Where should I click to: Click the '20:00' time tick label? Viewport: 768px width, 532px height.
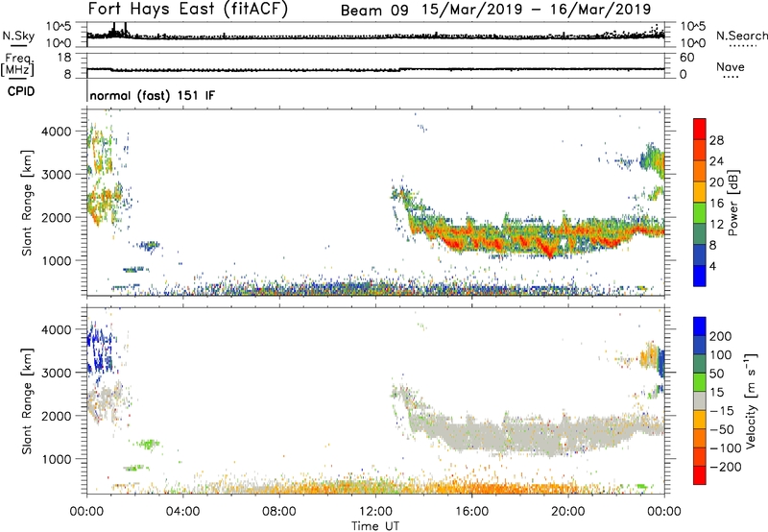tap(567, 512)
